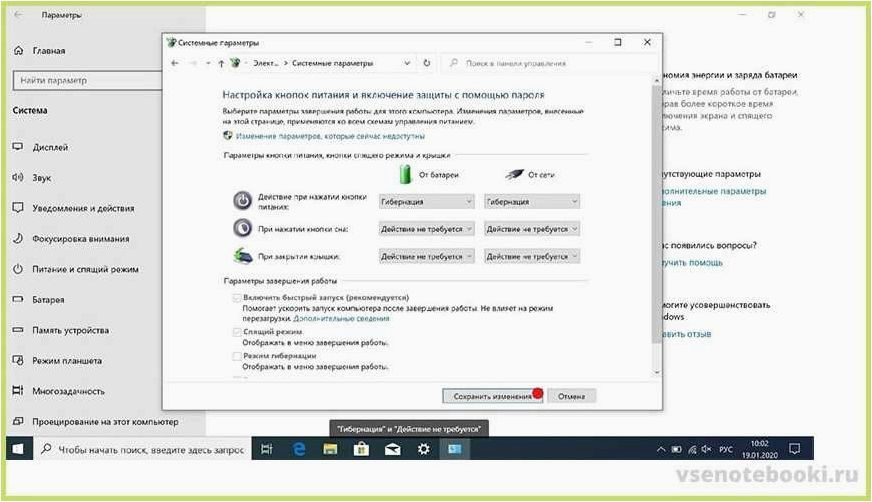Click battery icon in system tray

(676, 449)
